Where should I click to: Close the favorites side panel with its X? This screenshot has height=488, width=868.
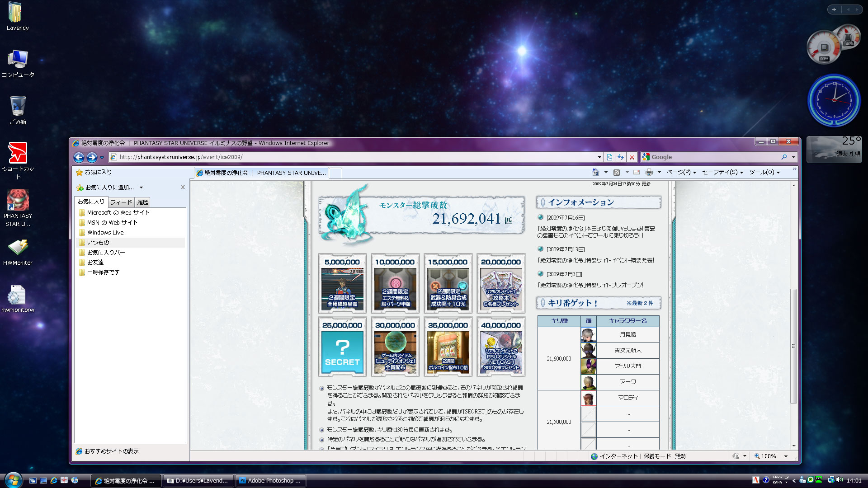[x=183, y=187]
